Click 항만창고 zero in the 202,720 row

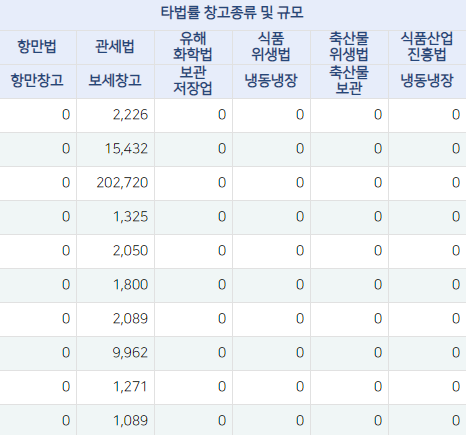pyautogui.click(x=66, y=183)
